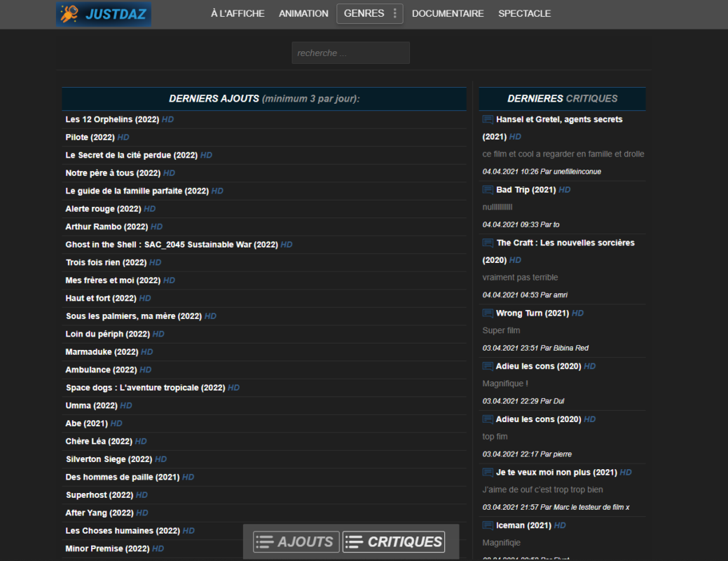Click comment icon next to Hansel et Gretel
This screenshot has width=728, height=561.
click(488, 119)
